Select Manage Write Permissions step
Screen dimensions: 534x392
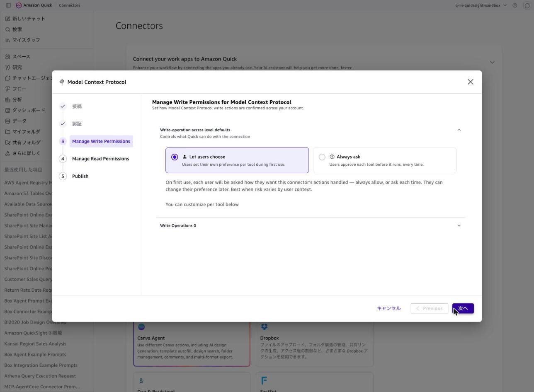[101, 141]
